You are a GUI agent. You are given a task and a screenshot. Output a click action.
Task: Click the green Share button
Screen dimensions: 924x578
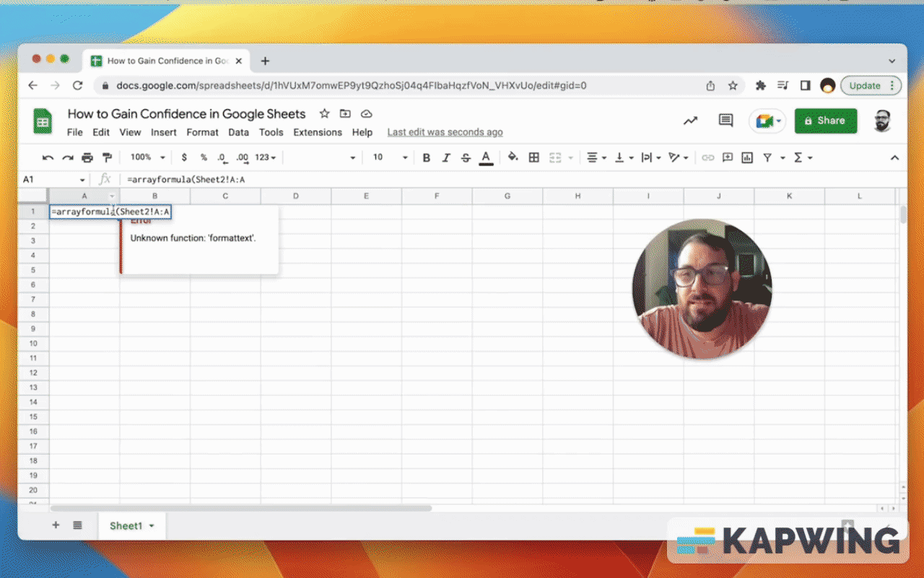pos(826,121)
